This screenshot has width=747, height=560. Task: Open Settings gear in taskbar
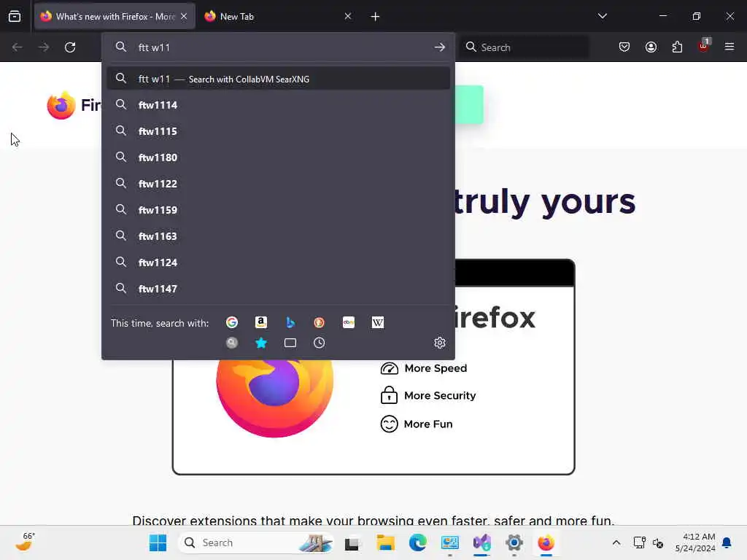[514, 542]
